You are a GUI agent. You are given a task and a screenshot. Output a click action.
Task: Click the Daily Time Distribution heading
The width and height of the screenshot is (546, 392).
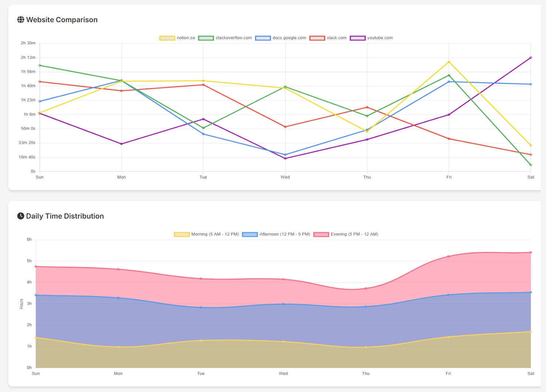pos(65,216)
